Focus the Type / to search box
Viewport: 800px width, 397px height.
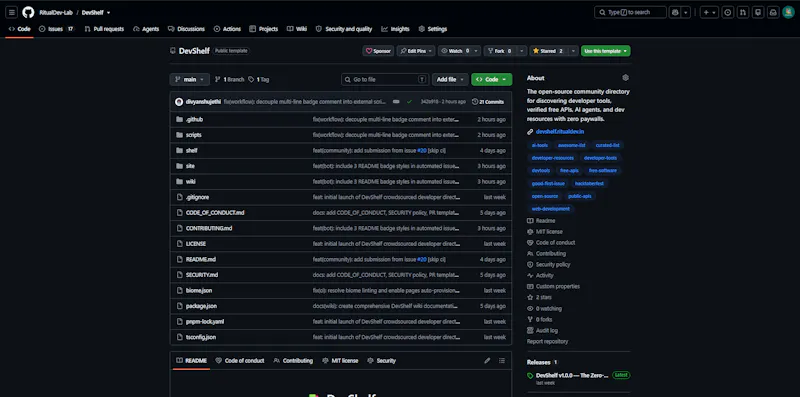630,12
